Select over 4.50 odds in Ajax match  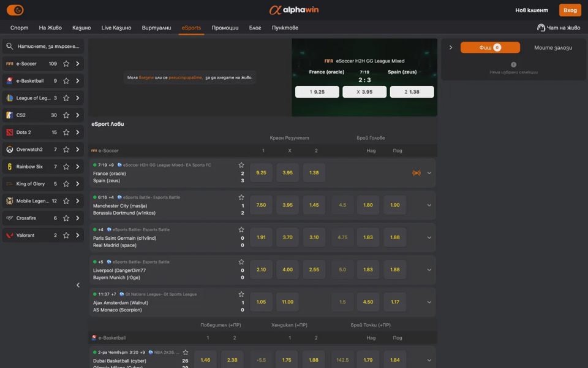click(368, 302)
